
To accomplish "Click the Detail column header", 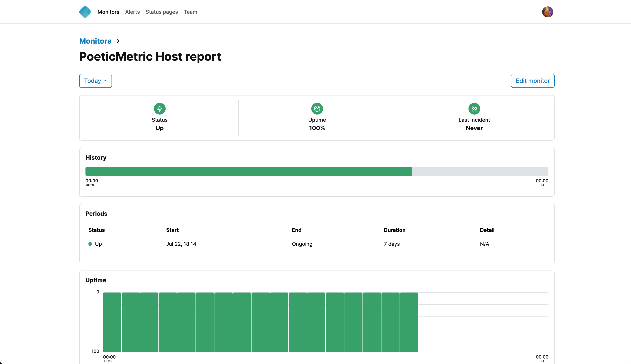I will (487, 230).
